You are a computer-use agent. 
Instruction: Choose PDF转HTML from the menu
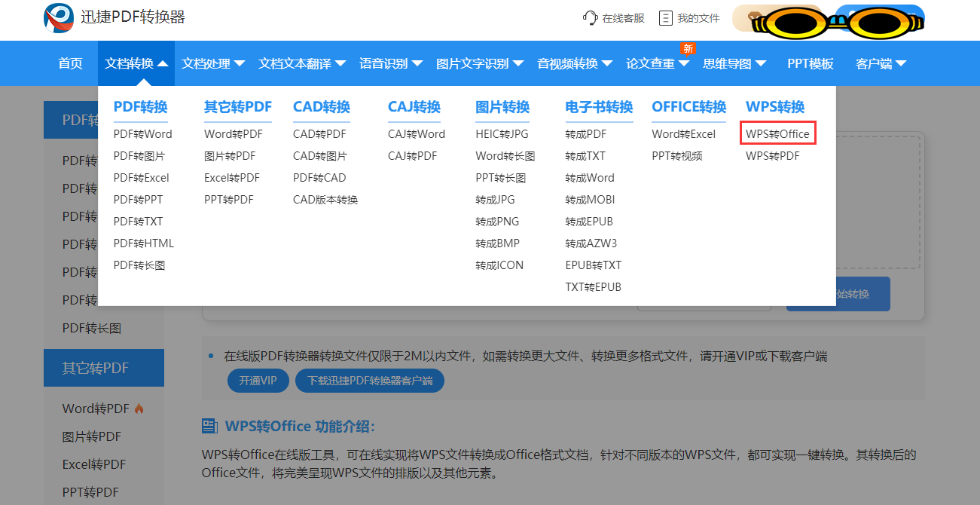144,243
